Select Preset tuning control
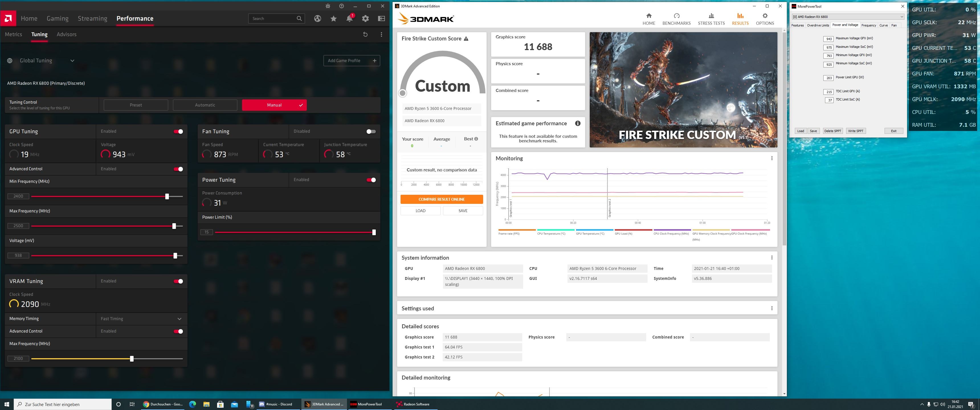980x410 pixels. tap(136, 105)
